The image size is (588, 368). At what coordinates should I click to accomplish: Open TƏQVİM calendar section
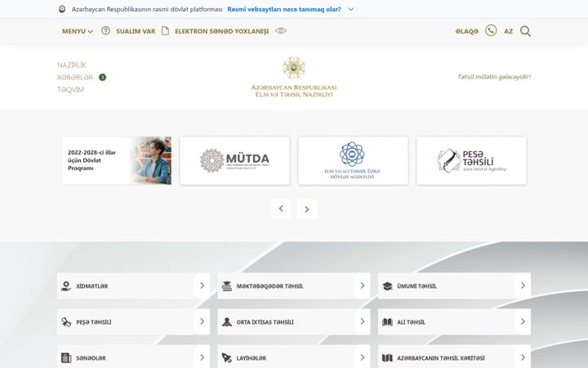point(70,89)
